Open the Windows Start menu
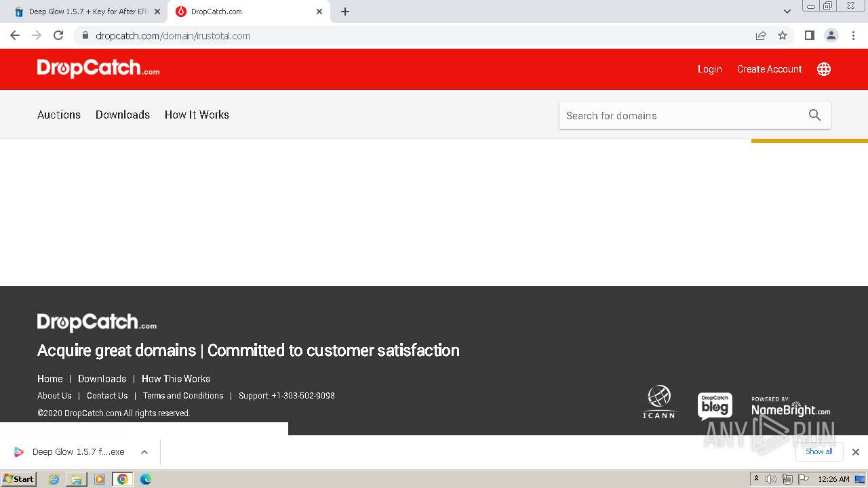 pyautogui.click(x=19, y=479)
